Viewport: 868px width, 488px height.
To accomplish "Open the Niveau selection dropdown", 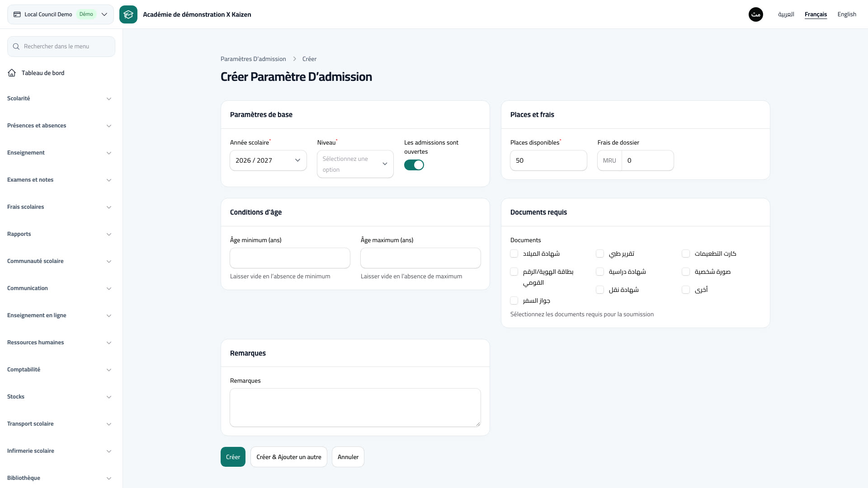I will point(355,164).
